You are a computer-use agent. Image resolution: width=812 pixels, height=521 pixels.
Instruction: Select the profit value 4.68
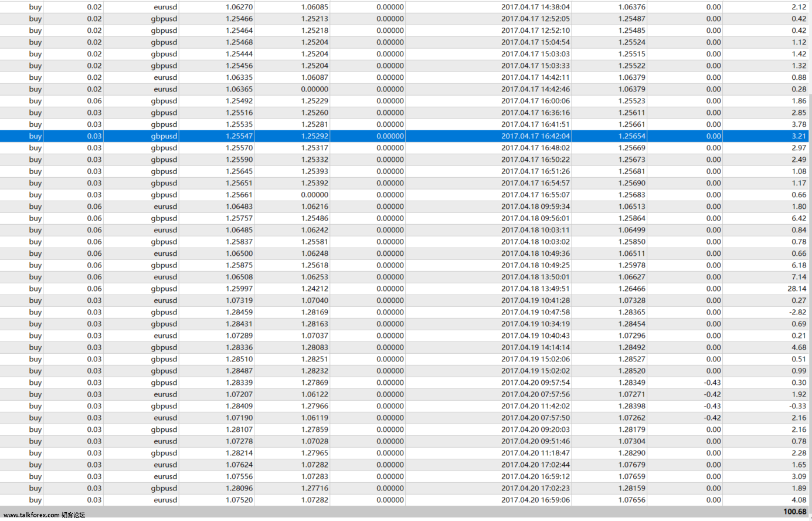point(799,347)
